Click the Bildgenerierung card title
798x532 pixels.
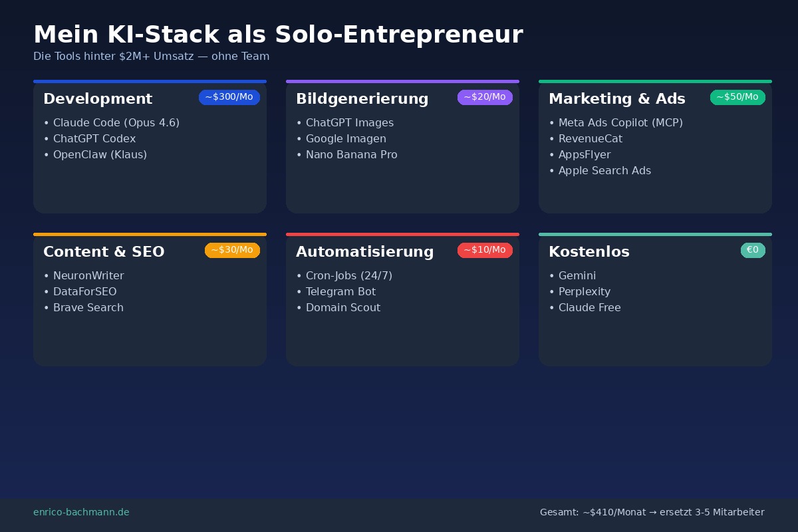coord(362,99)
